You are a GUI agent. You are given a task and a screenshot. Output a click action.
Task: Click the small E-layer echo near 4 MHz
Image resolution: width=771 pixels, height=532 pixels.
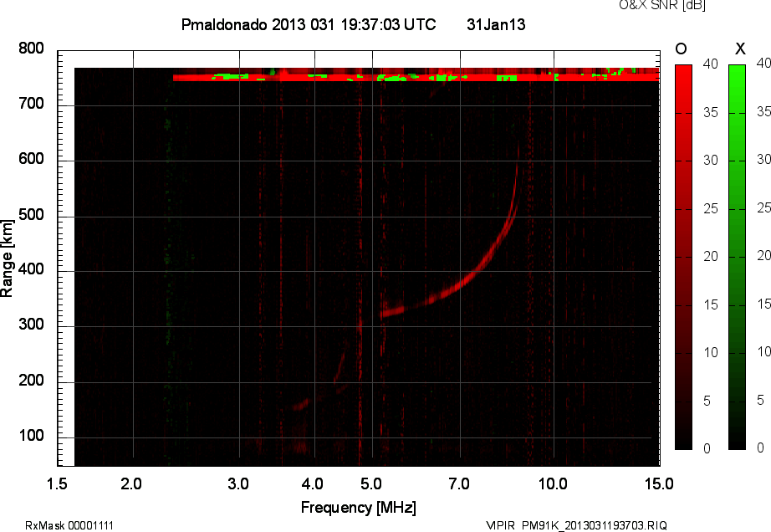coord(301,405)
